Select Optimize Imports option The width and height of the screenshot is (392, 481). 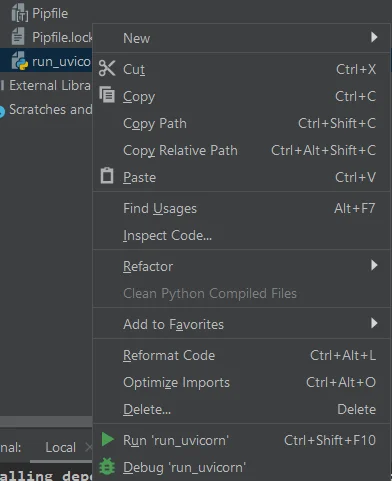(x=241, y=383)
